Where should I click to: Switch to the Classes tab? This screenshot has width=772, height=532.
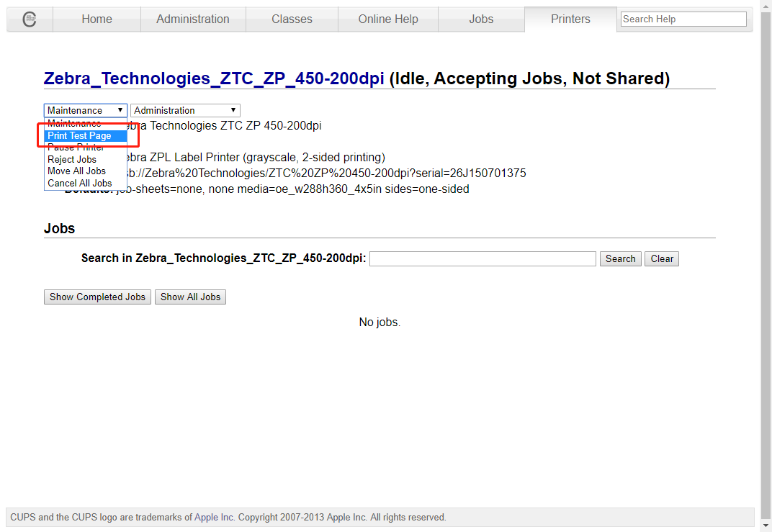(x=292, y=19)
